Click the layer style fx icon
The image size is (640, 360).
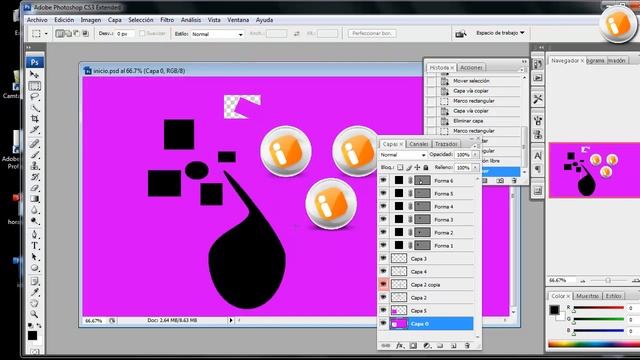(400, 346)
